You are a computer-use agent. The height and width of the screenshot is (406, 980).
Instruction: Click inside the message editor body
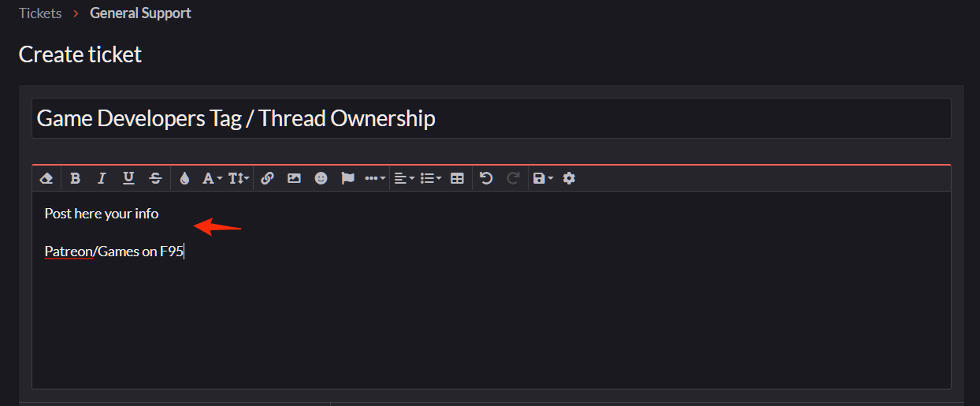(x=492, y=289)
